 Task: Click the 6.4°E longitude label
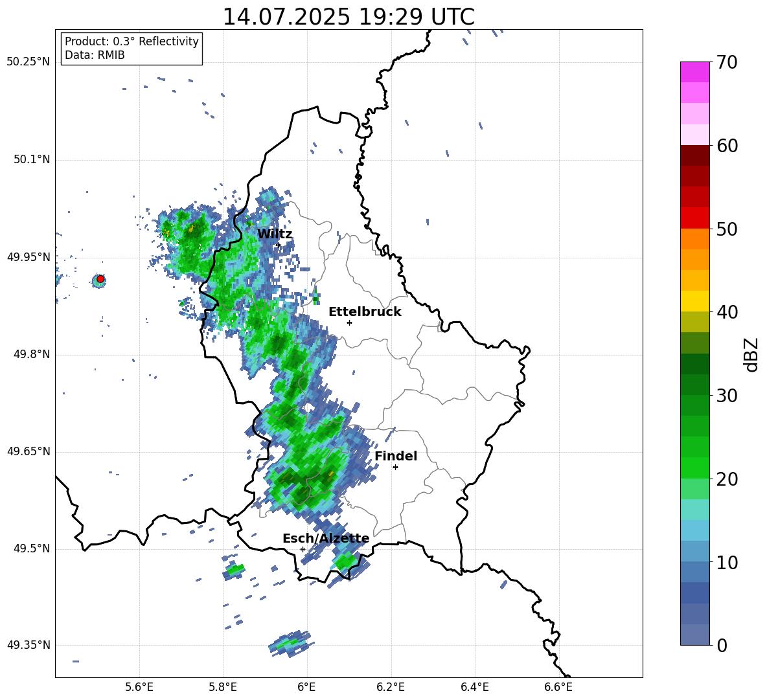point(474,688)
